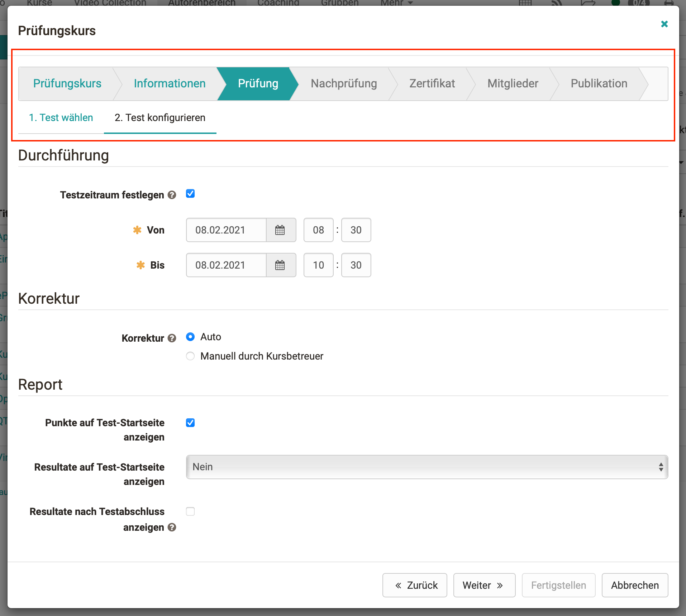Uncheck the Testzeitraum festlegen checkbox
Image resolution: width=686 pixels, height=616 pixels.
(190, 194)
